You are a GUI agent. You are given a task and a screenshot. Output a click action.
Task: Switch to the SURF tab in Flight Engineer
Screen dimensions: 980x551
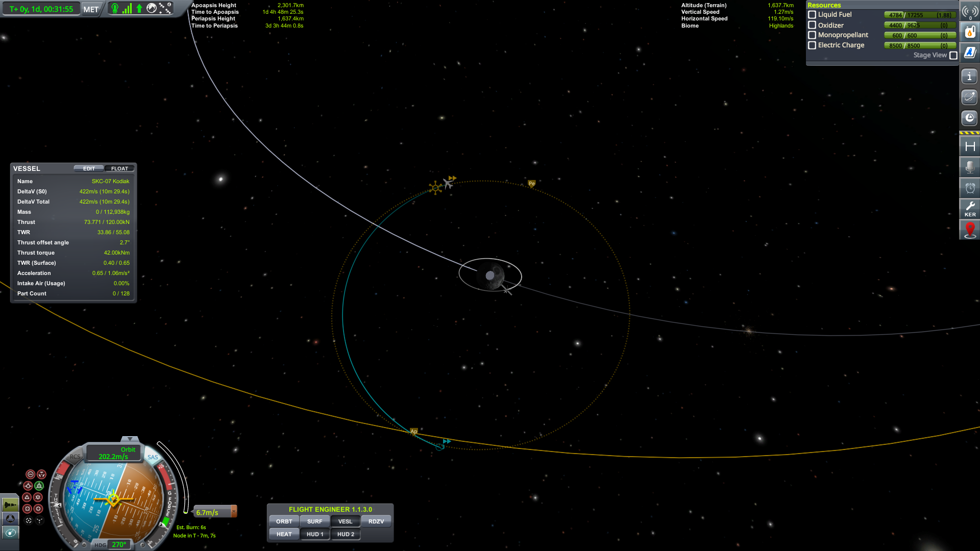point(314,521)
